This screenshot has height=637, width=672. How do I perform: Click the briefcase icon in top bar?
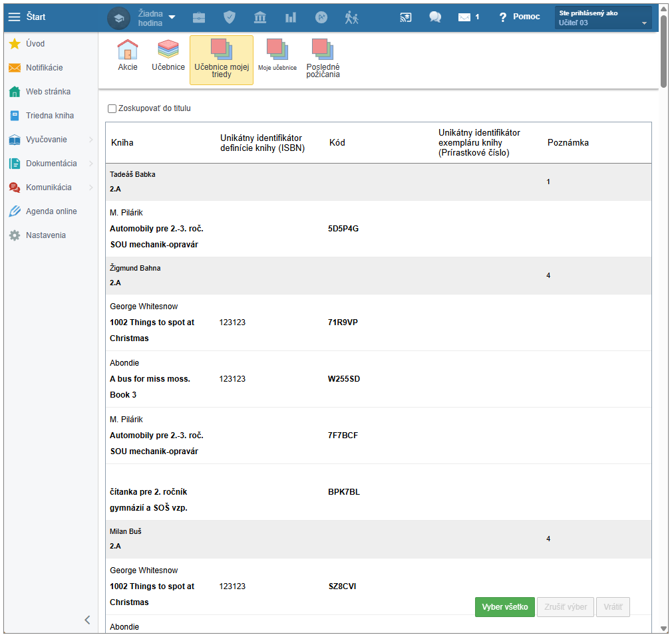pos(199,17)
